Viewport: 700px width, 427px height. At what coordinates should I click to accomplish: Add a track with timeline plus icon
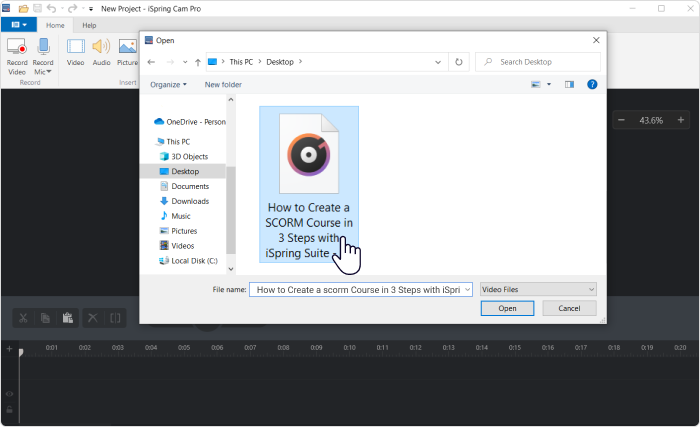(9, 348)
